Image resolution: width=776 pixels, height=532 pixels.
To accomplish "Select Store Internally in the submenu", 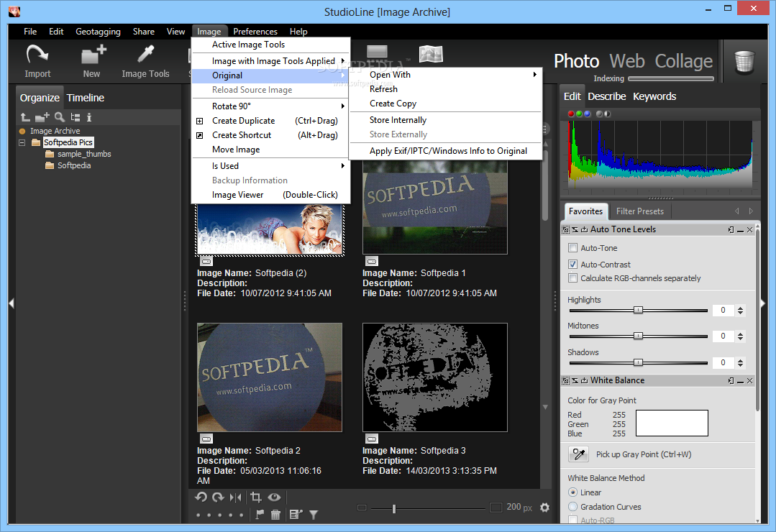I will (398, 120).
